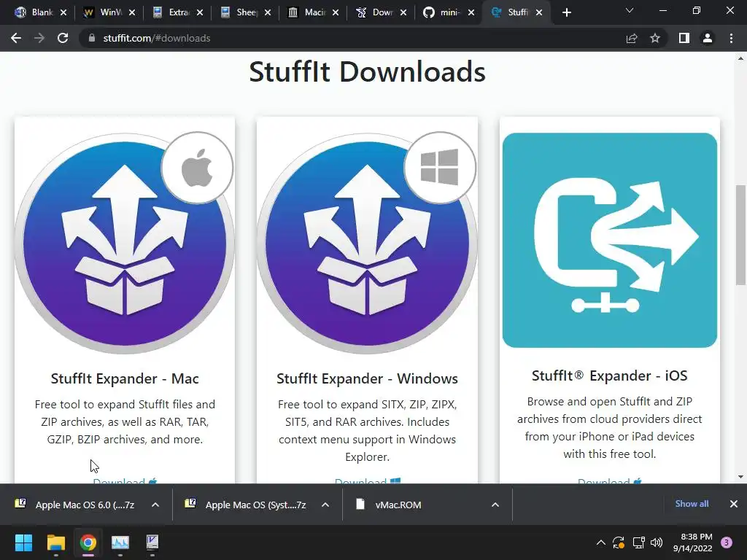Click Download link under Windows expander
This screenshot has height=560, width=747.
[x=368, y=481]
